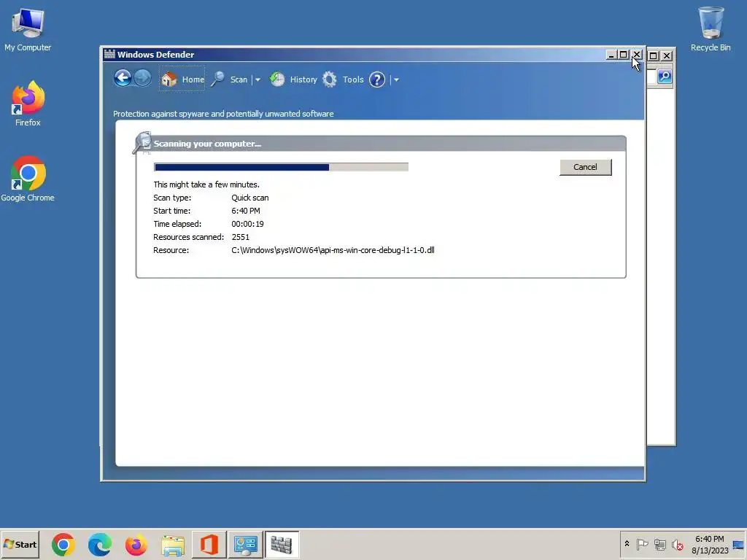Open the Start menu
The image size is (747, 560).
click(x=20, y=544)
